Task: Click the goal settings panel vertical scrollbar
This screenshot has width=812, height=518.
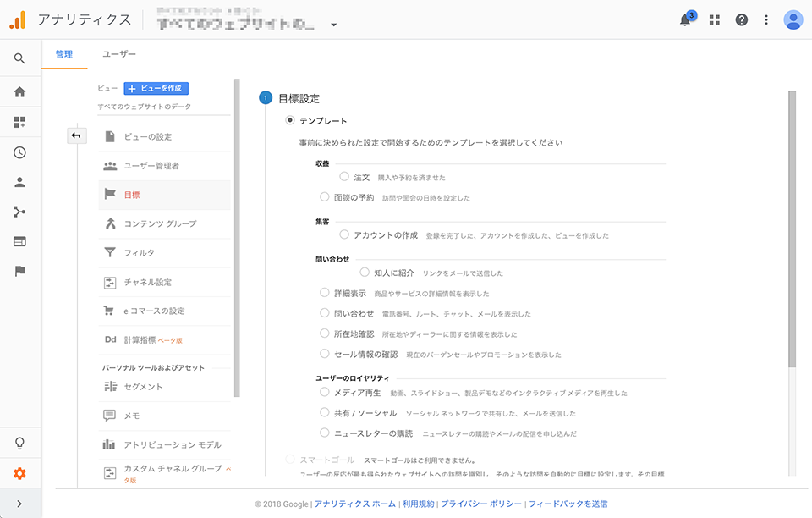Action: [x=792, y=229]
